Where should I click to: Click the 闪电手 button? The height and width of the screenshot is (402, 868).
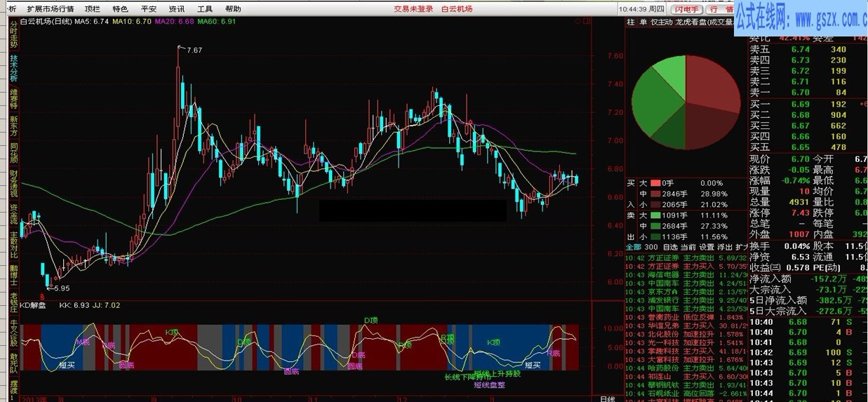click(x=687, y=9)
